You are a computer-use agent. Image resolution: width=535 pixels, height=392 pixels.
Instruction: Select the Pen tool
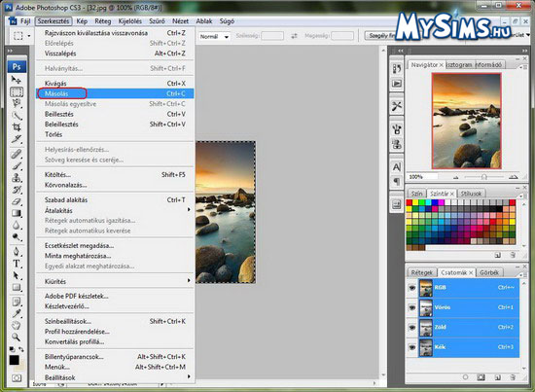point(17,252)
